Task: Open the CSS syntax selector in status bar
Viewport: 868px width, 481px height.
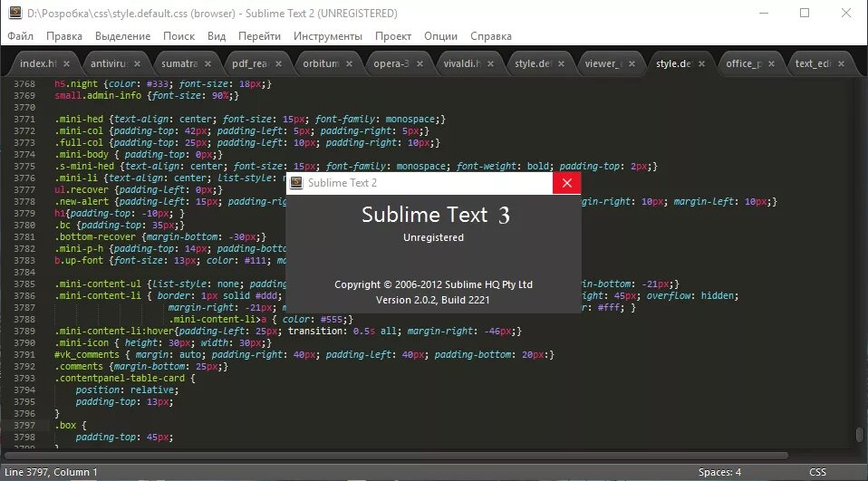Action: click(817, 472)
